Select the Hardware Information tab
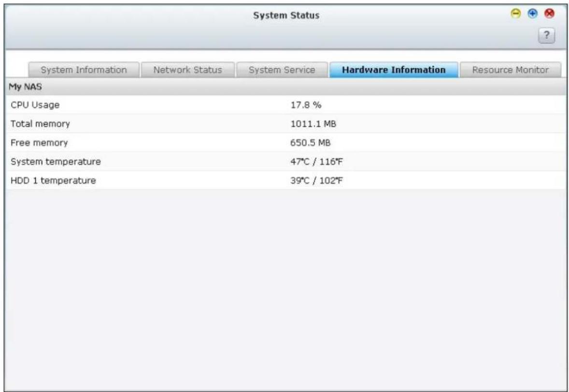 pos(394,70)
